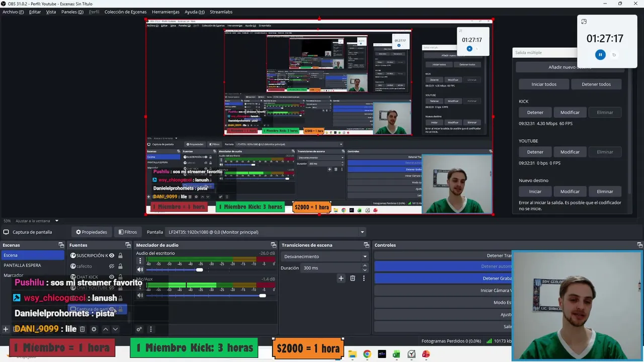Mute Audio del escritorio
Viewport: 644px width, 362px height.
[140, 269]
